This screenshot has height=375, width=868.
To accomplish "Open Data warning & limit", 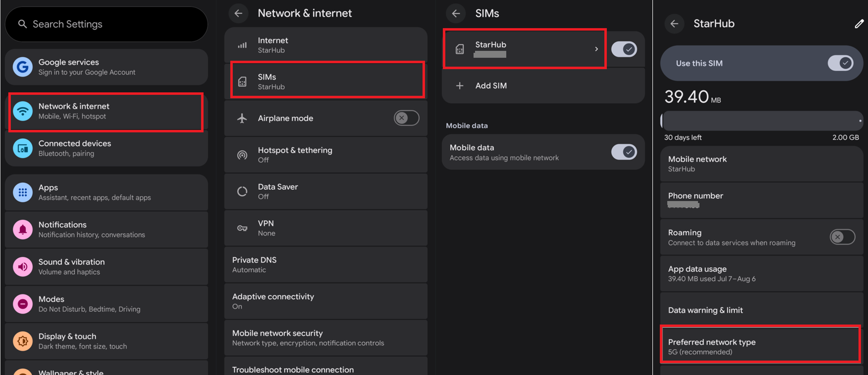I will 762,310.
